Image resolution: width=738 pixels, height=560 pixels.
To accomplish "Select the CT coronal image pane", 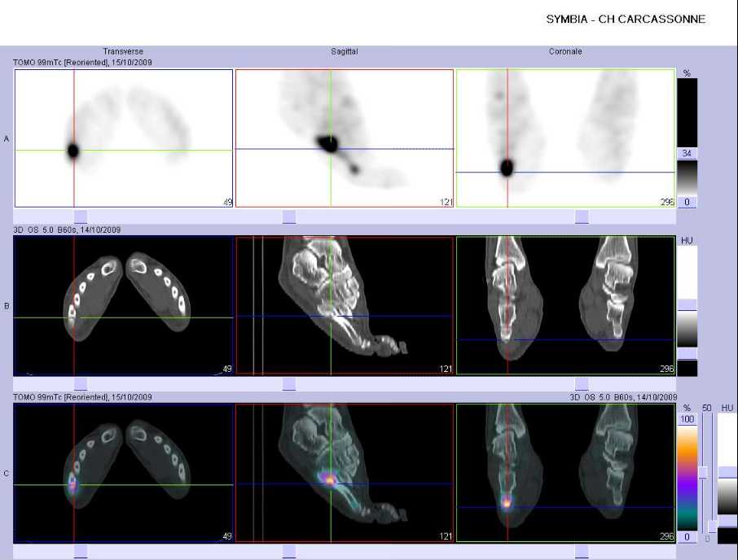I will click(566, 305).
